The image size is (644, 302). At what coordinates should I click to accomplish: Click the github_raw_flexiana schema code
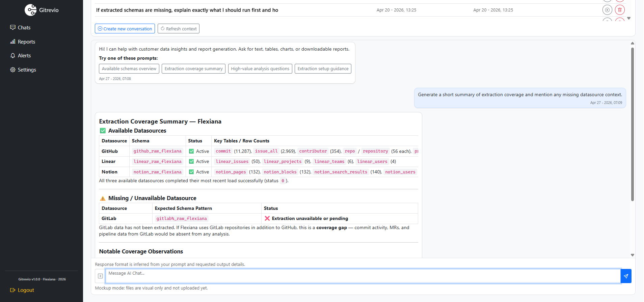[158, 151]
